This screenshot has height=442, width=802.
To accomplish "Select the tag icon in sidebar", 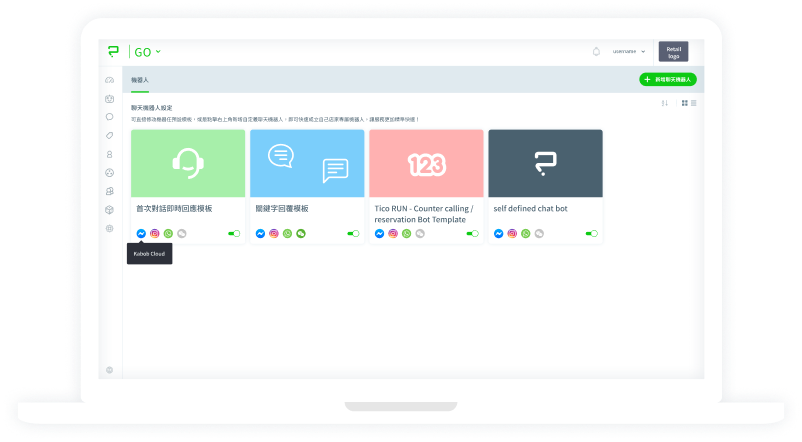I will click(x=110, y=135).
